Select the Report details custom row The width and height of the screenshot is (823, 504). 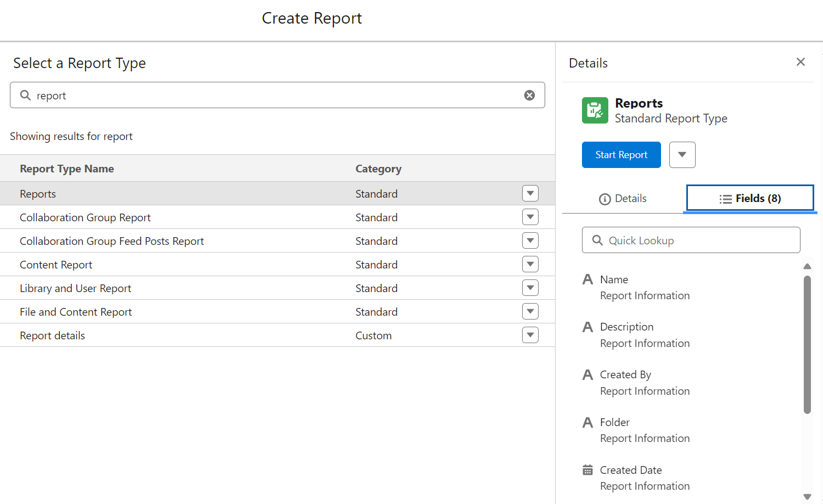click(277, 335)
